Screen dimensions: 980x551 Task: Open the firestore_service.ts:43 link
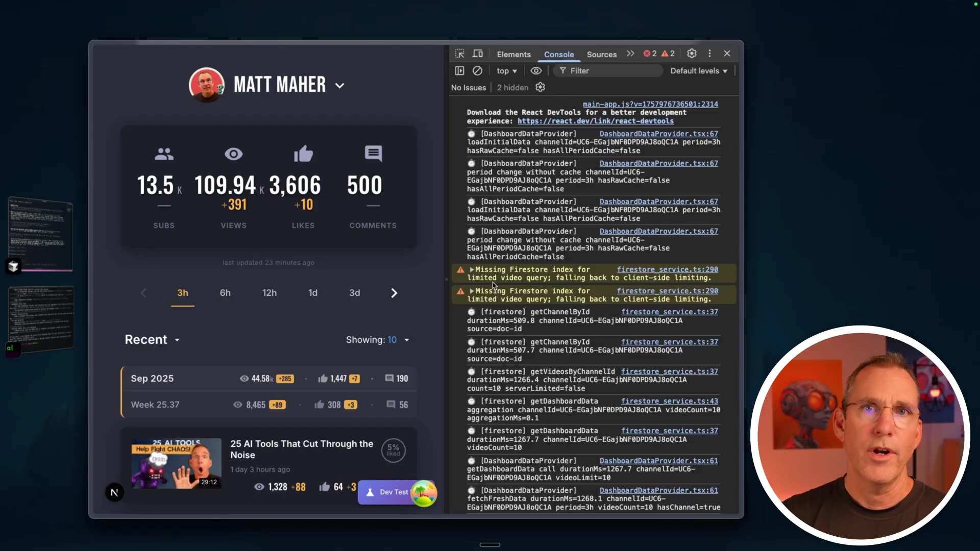coord(669,401)
